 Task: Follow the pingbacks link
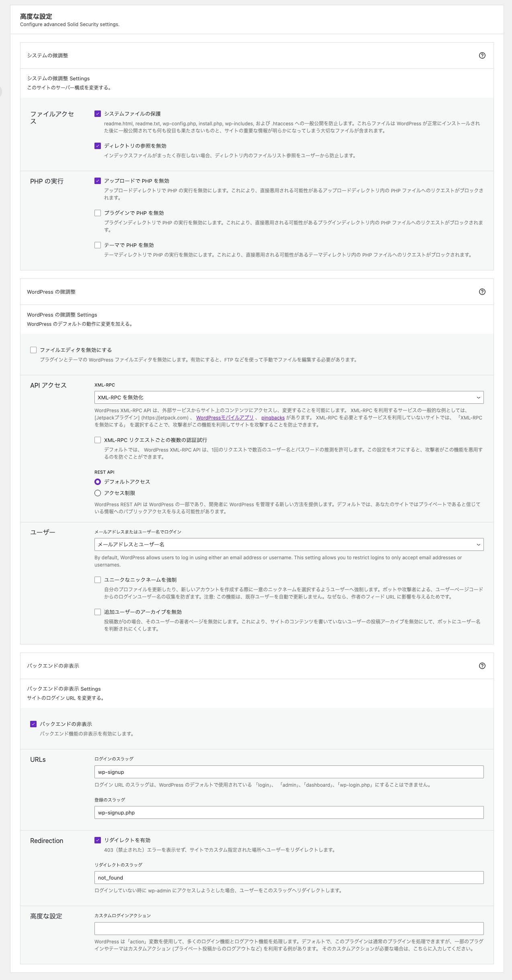pyautogui.click(x=273, y=418)
